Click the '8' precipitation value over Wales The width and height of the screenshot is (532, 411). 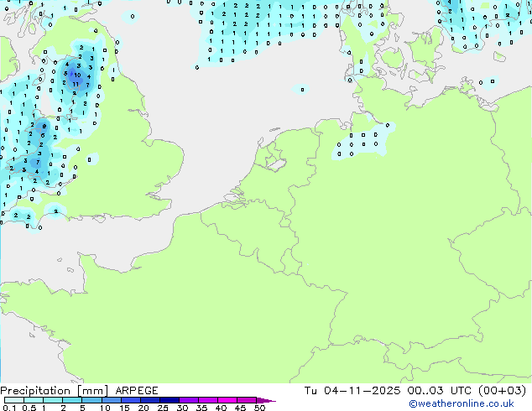(x=44, y=127)
